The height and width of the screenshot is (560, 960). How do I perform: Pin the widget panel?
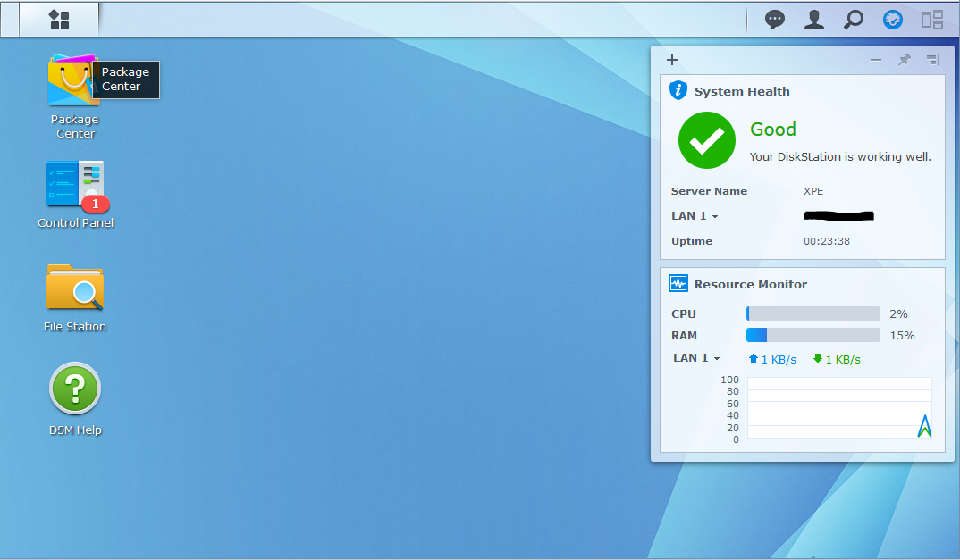tap(905, 59)
